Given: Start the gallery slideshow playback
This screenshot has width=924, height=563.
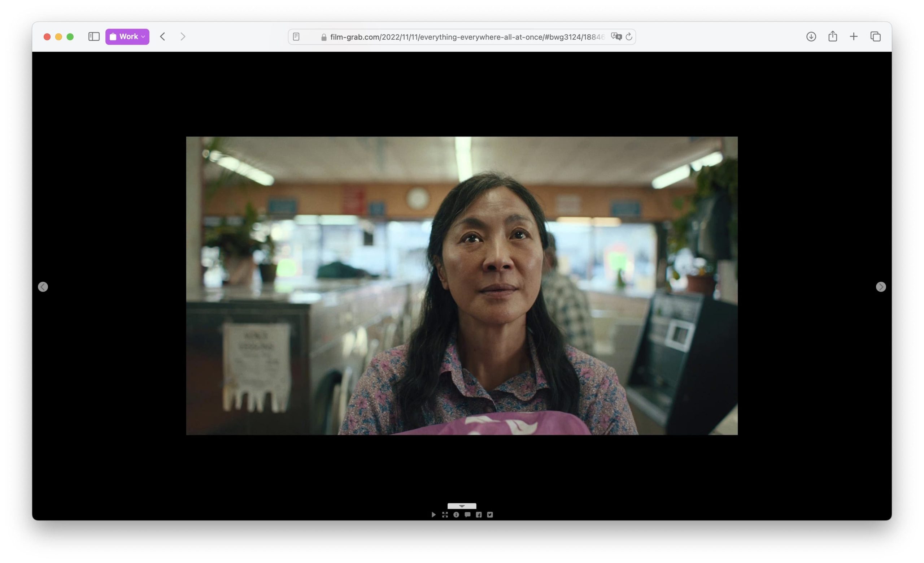Looking at the screenshot, I should (433, 515).
